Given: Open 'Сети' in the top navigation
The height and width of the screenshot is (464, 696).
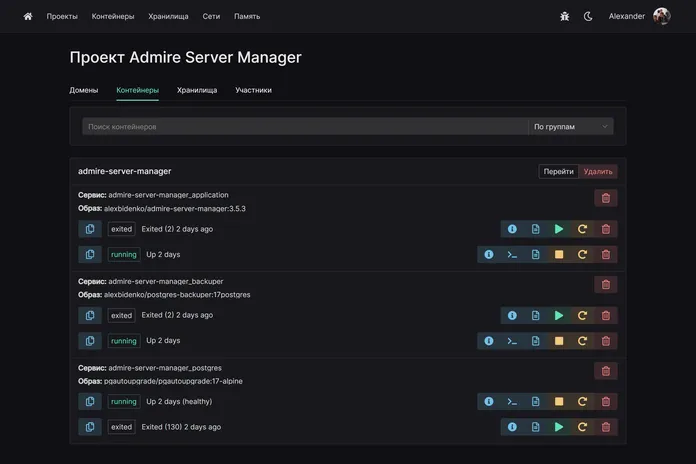Looking at the screenshot, I should (209, 16).
